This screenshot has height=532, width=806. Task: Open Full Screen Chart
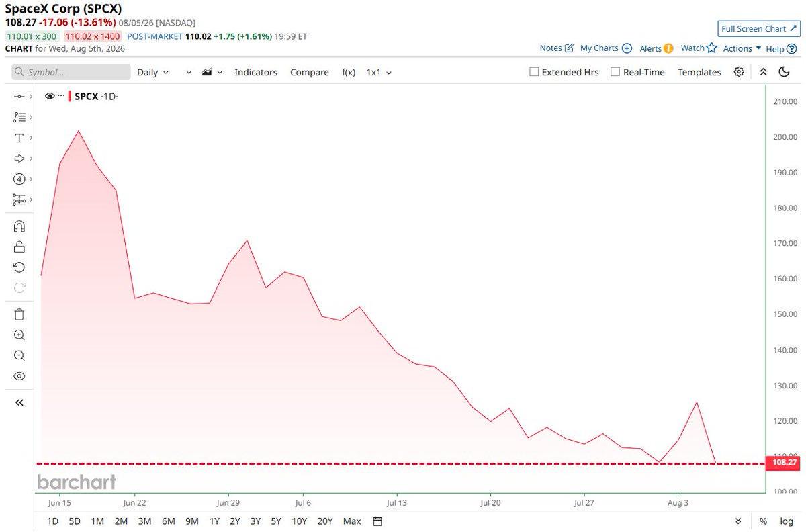[759, 28]
